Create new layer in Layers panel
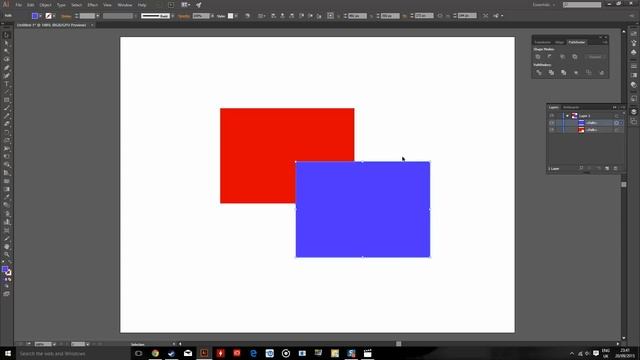Image resolution: width=640 pixels, height=360 pixels. [x=607, y=169]
